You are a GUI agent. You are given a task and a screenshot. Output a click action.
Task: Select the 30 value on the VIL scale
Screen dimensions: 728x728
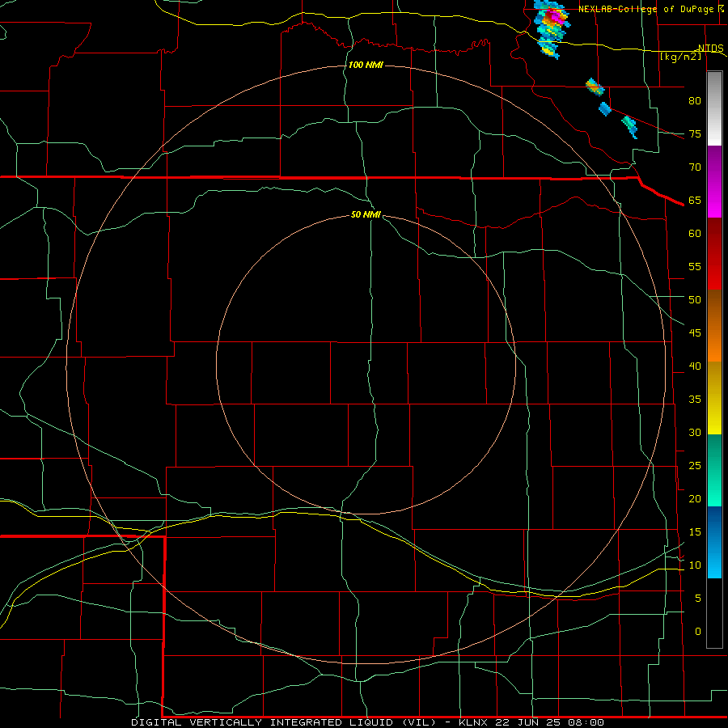(695, 432)
